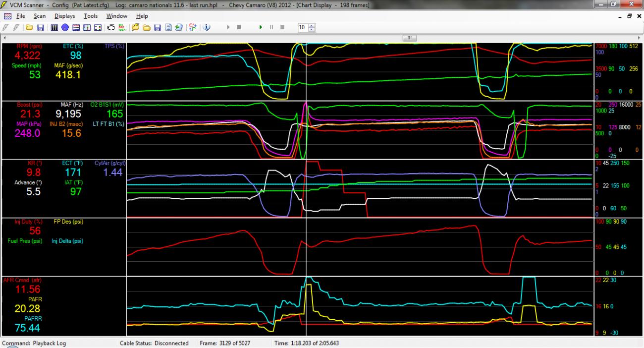Viewport: 644px width, 348px height.
Task: Open the blue info icon
Action: pyautogui.click(x=207, y=27)
